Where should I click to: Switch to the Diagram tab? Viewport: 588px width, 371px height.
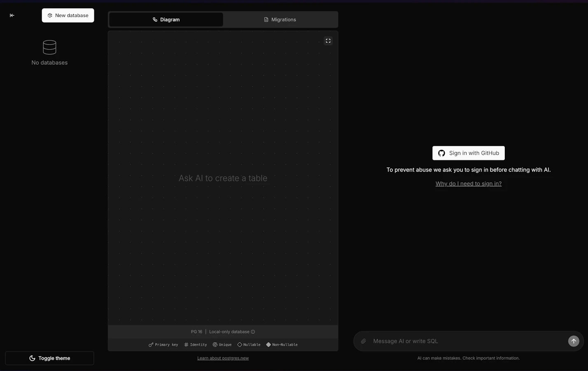pyautogui.click(x=166, y=19)
